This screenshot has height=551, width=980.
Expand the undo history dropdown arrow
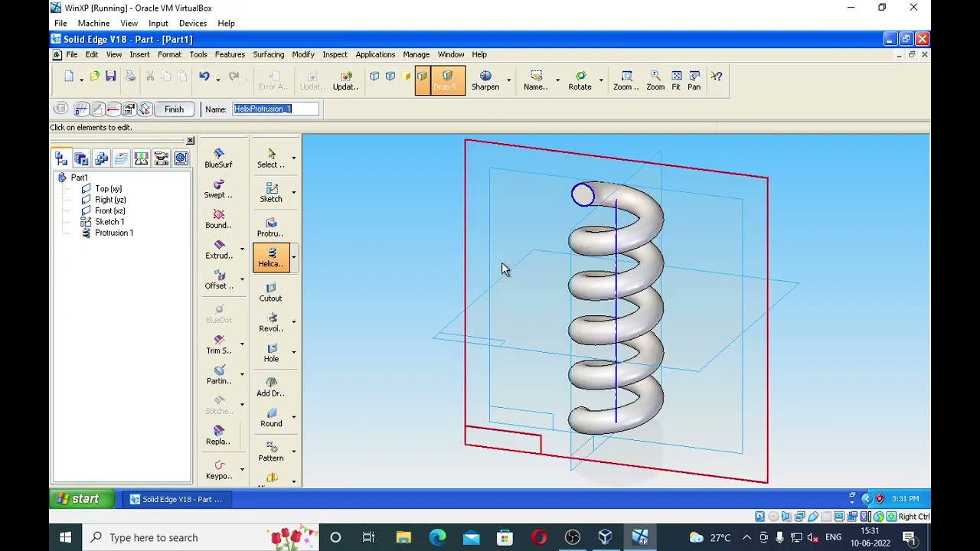(217, 78)
